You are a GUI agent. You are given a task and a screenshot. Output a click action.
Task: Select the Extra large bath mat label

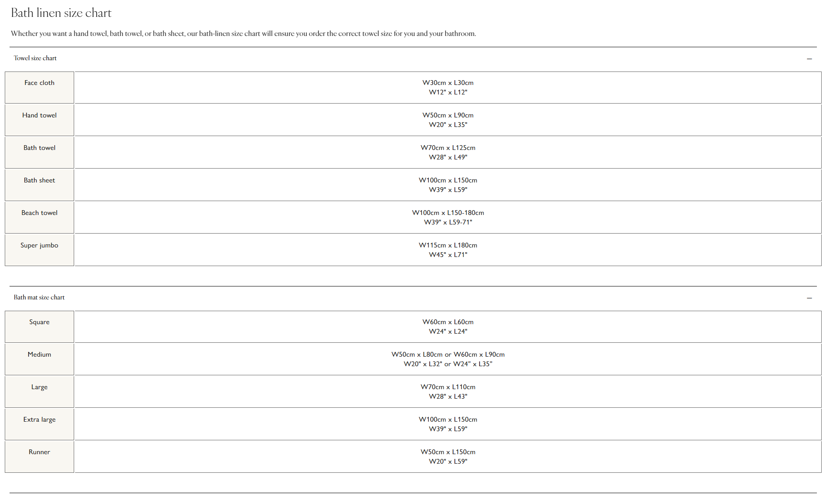[39, 419]
